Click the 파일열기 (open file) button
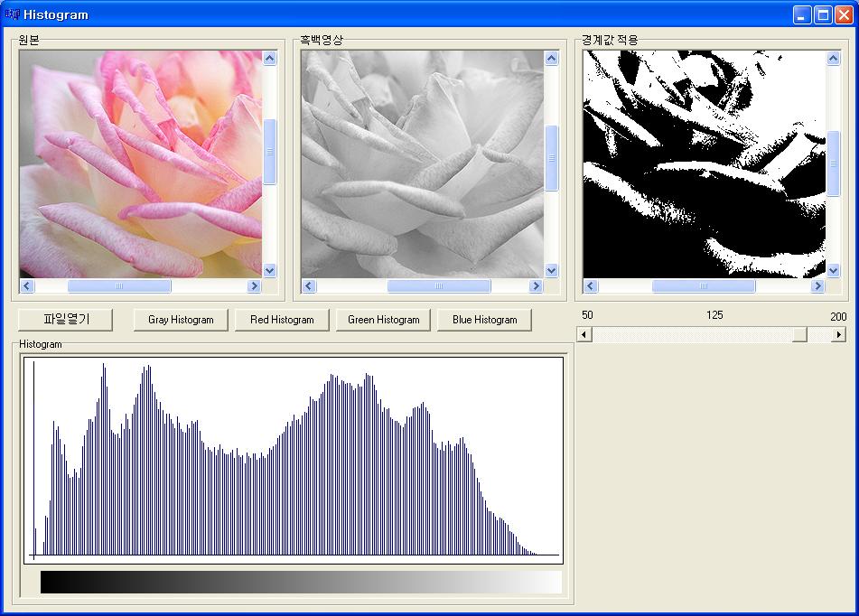 click(x=66, y=320)
